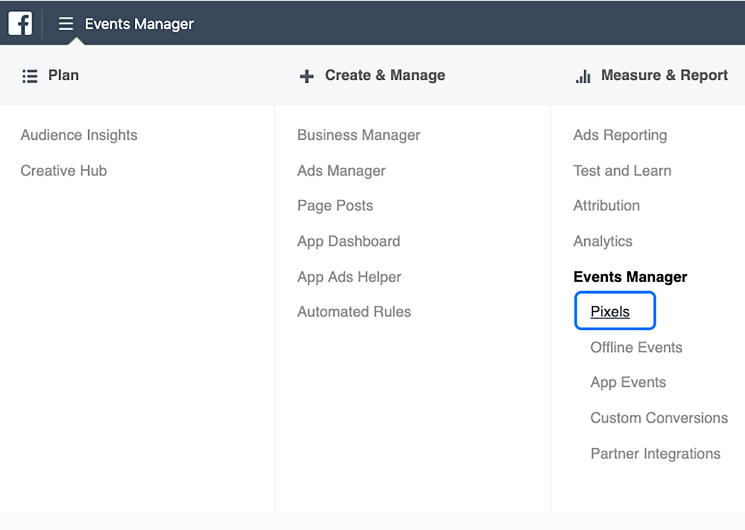Toggle the hamburger menu icon
The image size is (745, 530).
[x=66, y=24]
